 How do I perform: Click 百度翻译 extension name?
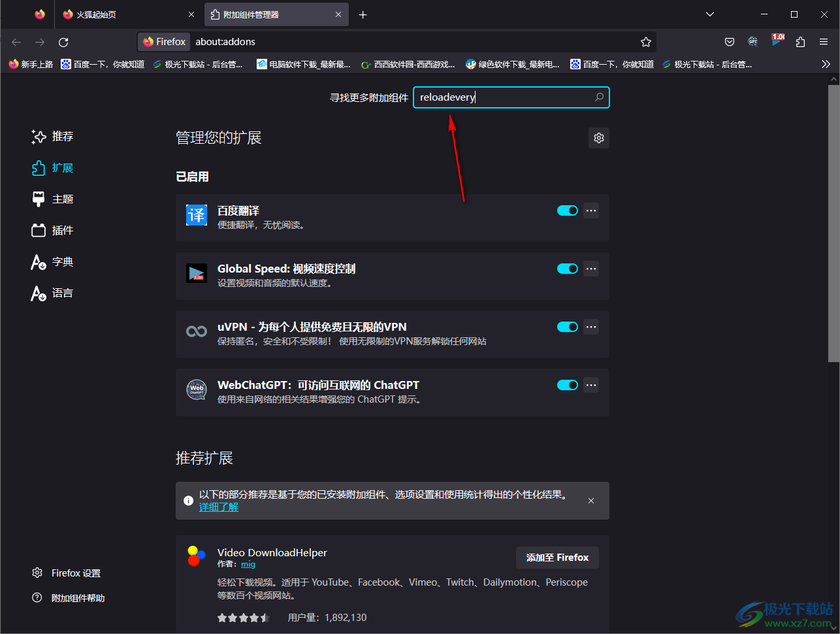(x=238, y=210)
